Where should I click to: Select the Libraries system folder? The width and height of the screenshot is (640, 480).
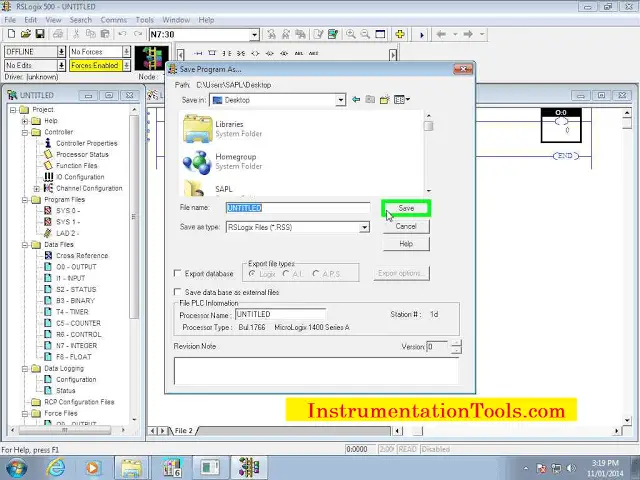[x=222, y=129]
